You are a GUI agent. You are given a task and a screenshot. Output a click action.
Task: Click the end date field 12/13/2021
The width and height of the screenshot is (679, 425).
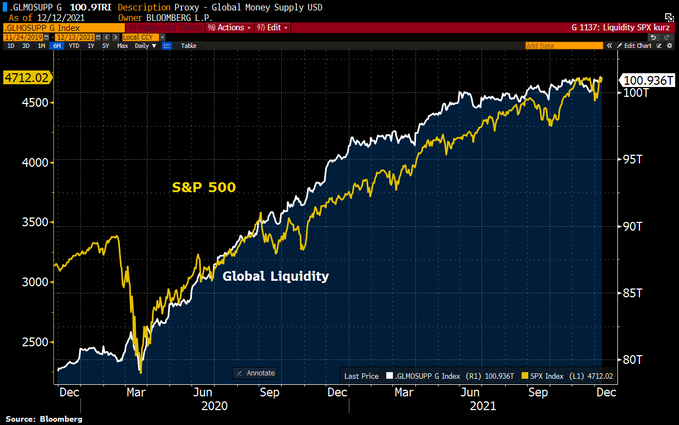(x=74, y=37)
